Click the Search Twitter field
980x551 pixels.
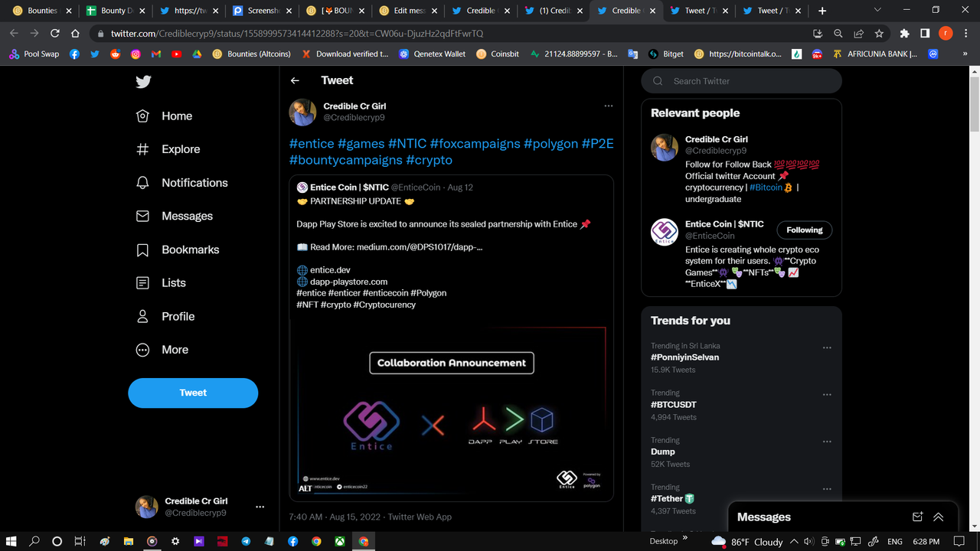(741, 81)
